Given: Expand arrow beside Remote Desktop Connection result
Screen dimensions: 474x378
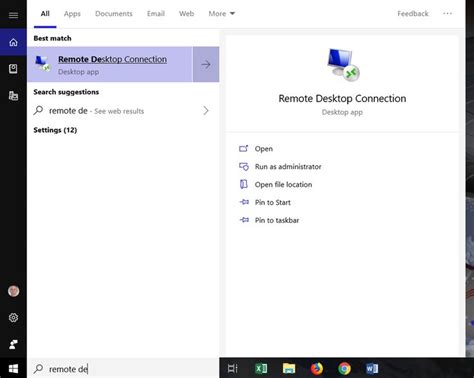Looking at the screenshot, I should pos(206,64).
